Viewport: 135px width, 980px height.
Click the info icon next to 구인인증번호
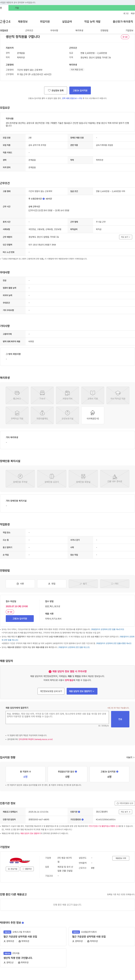pyautogui.click(x=83, y=819)
